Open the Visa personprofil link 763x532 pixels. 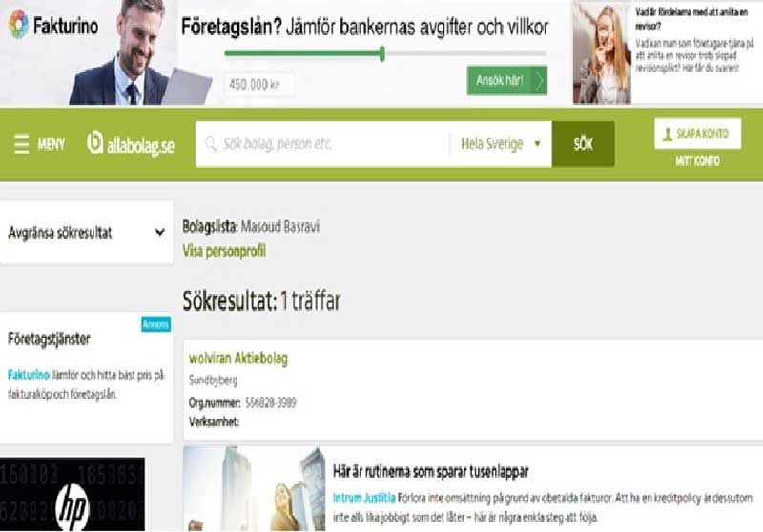(223, 253)
